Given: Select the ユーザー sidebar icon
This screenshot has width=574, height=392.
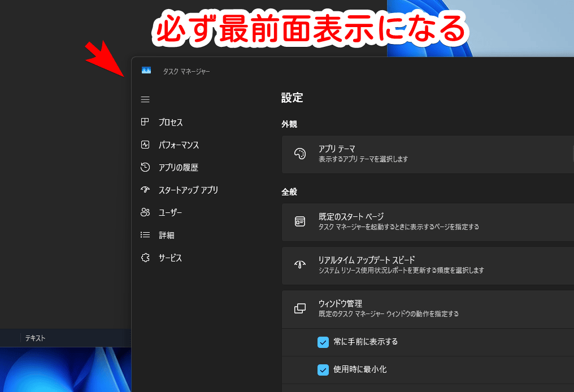Looking at the screenshot, I should click(145, 212).
